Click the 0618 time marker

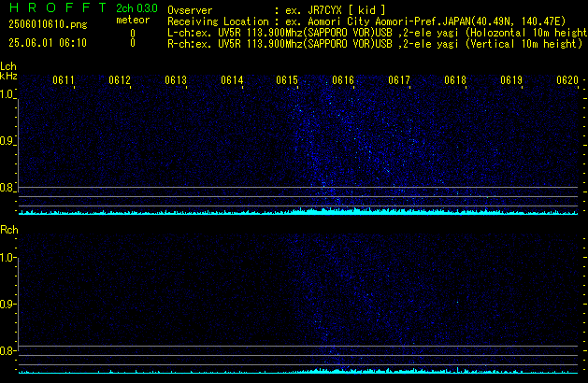(x=455, y=80)
